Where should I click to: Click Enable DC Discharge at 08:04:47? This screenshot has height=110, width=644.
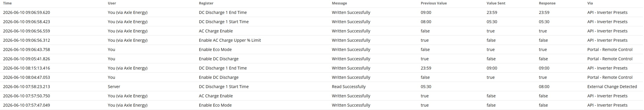(219, 77)
